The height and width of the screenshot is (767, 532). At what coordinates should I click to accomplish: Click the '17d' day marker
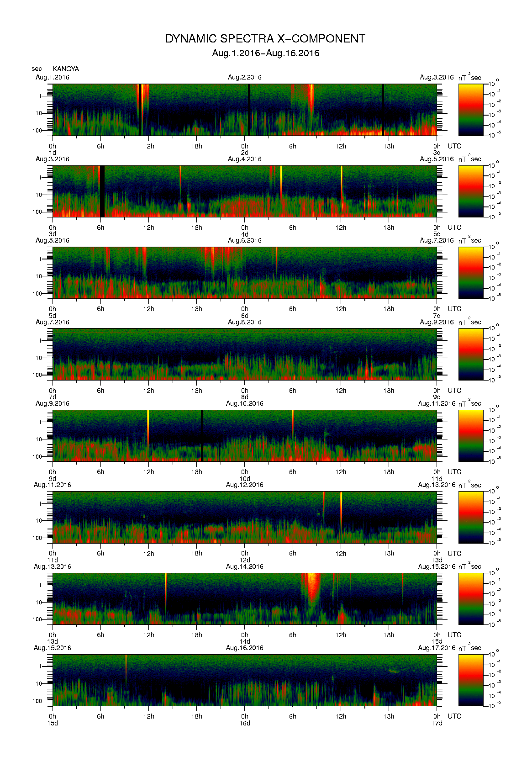coord(437,723)
